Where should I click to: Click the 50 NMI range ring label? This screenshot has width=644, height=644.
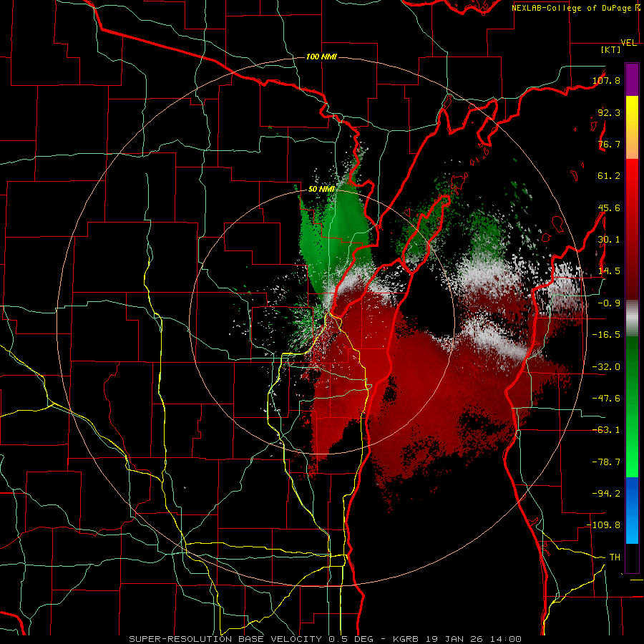pyautogui.click(x=321, y=190)
